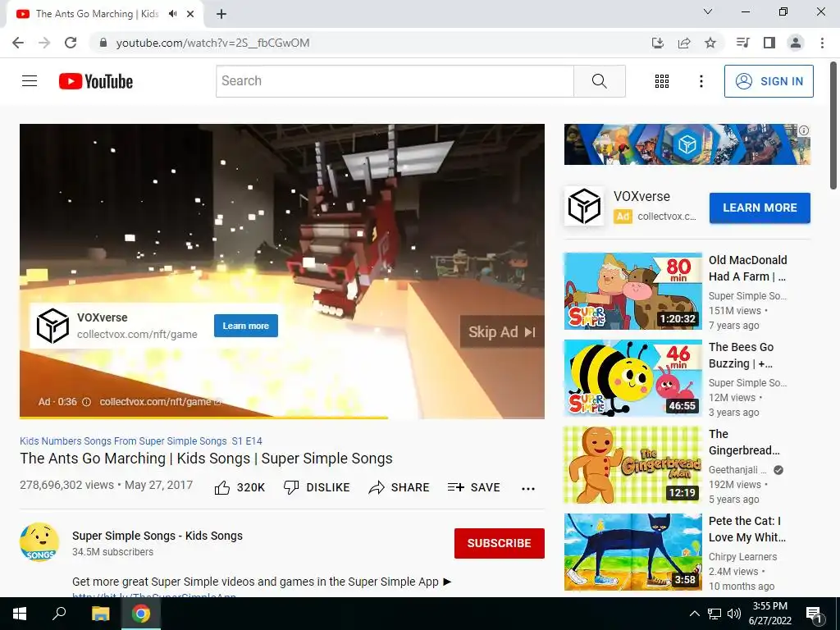The height and width of the screenshot is (630, 840).
Task: Open Windows Start menu
Action: tap(20, 614)
